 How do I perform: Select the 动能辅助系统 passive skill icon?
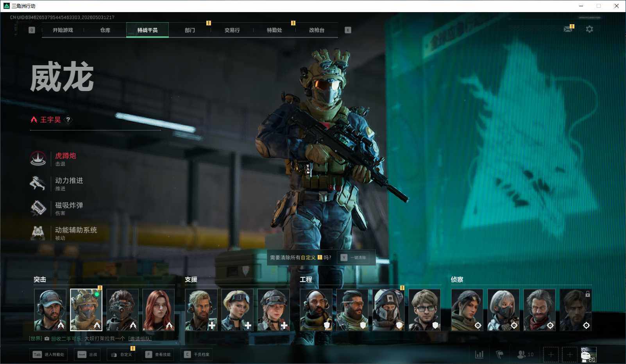click(38, 233)
